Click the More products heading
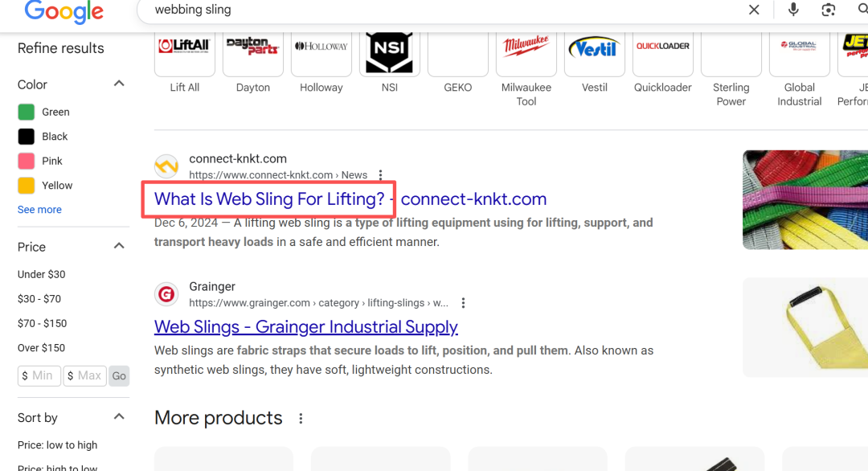This screenshot has height=471, width=868. [218, 418]
